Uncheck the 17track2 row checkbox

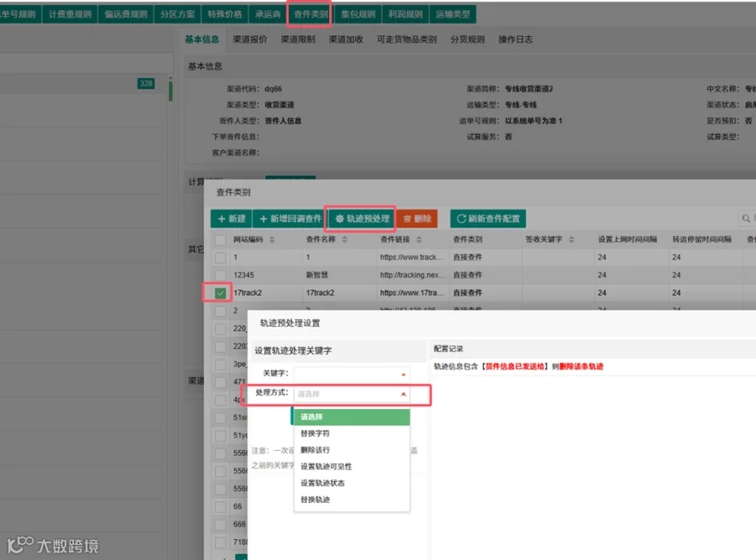220,293
